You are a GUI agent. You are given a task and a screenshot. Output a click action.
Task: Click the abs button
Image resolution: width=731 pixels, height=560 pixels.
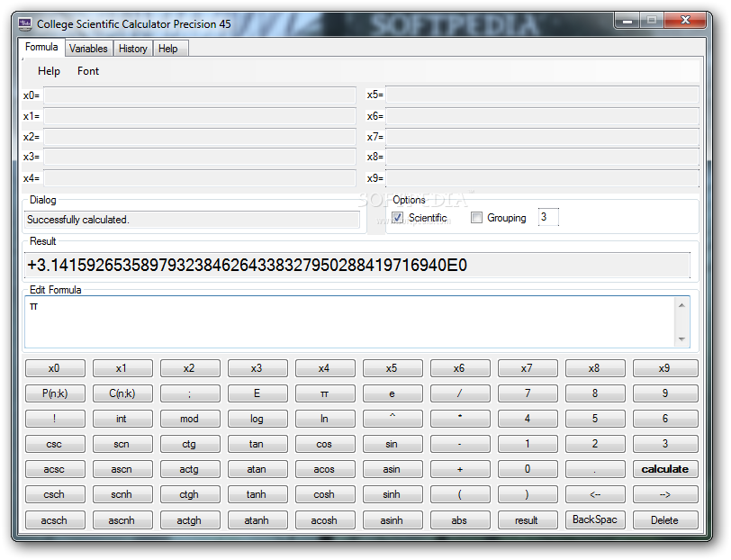click(460, 519)
